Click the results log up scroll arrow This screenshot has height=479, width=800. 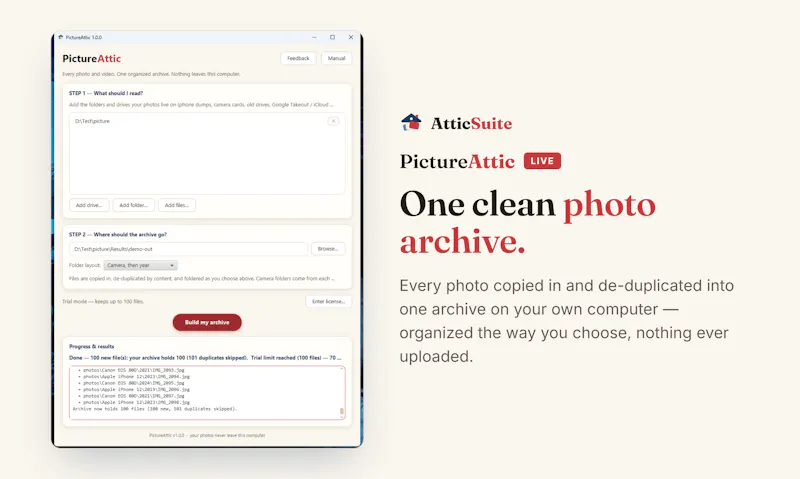point(342,369)
